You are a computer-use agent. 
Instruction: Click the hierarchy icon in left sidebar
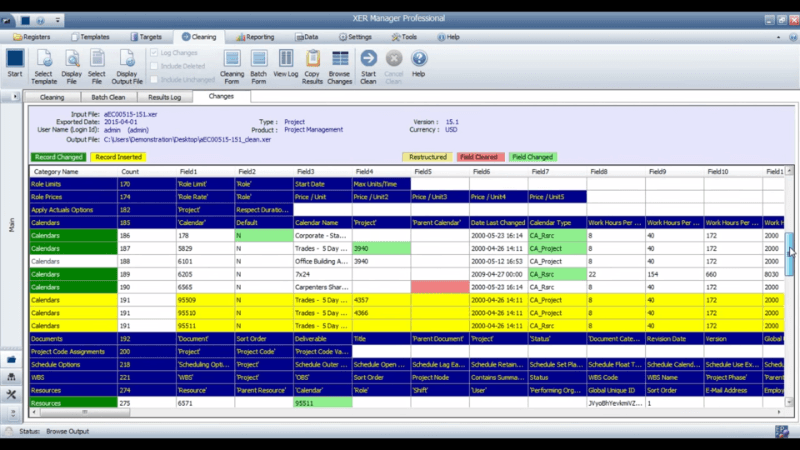point(11,377)
